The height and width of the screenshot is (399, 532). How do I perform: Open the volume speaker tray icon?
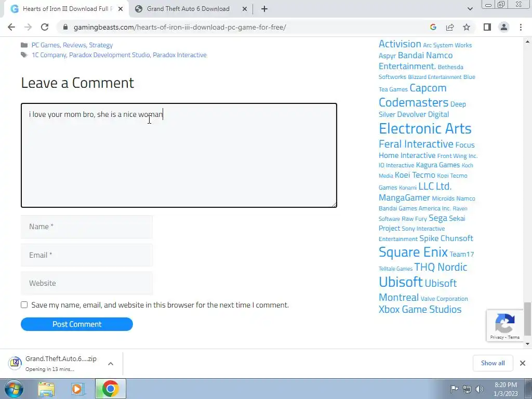(479, 389)
